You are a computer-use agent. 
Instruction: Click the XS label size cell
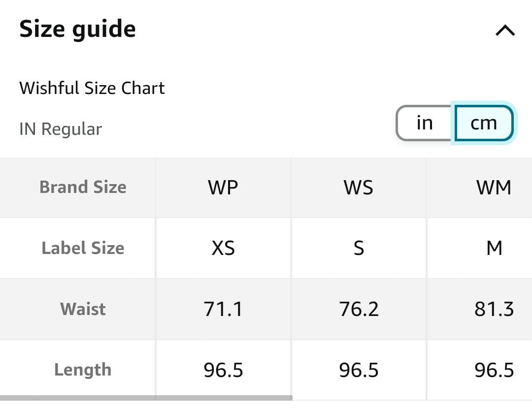[223, 249]
